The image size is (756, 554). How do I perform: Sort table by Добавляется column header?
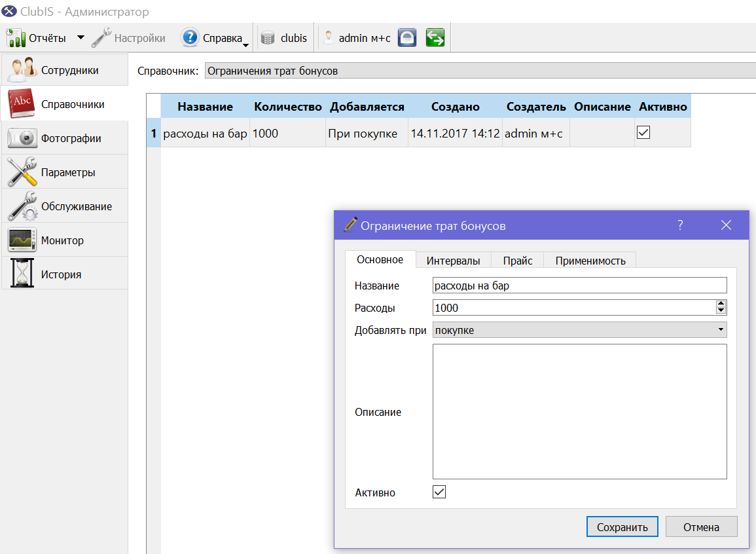coord(367,107)
